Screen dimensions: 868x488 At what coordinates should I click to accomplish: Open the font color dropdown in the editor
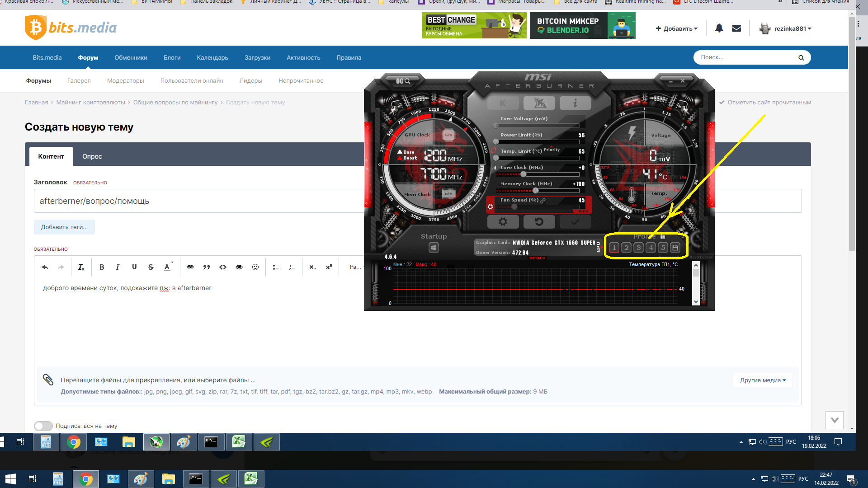(x=168, y=267)
